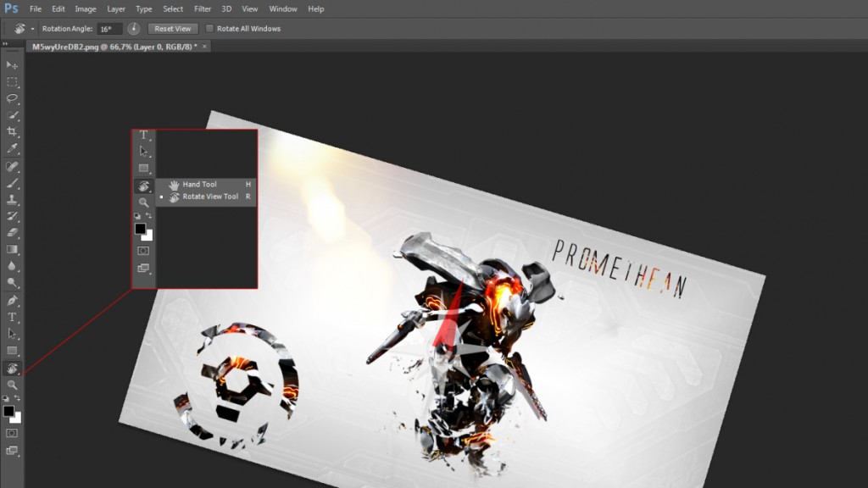Image resolution: width=868 pixels, height=488 pixels.
Task: Select the Horizontal Type tool in left toolbar
Action: pyautogui.click(x=12, y=317)
